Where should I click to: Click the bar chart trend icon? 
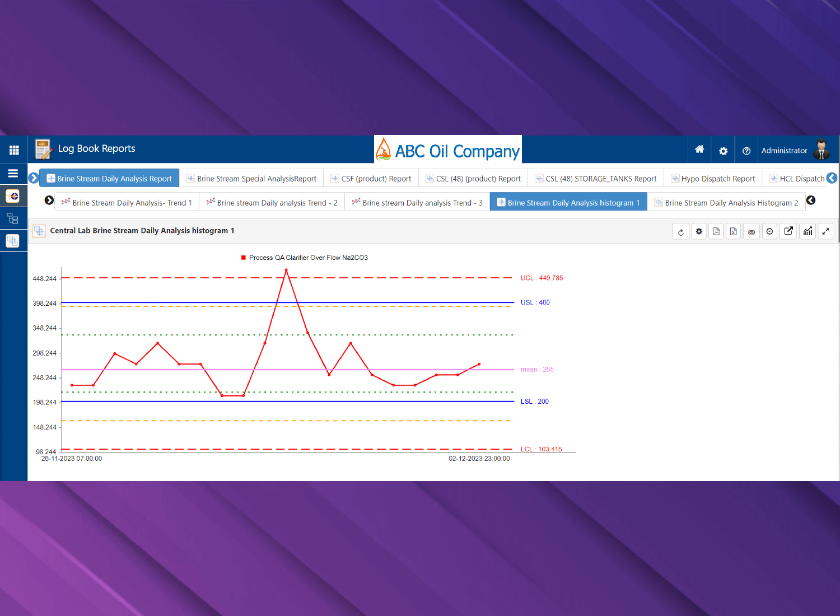pos(808,231)
